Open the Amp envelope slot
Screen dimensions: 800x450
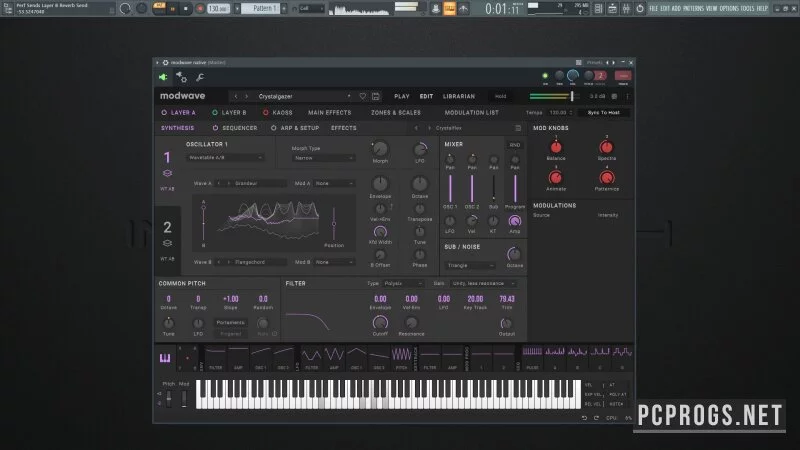tap(238, 358)
